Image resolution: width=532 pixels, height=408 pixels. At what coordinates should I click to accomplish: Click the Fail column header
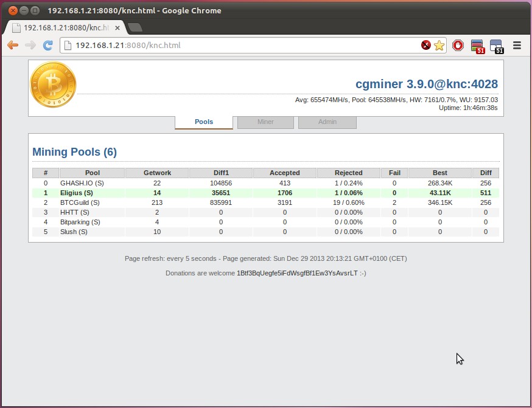tap(394, 173)
